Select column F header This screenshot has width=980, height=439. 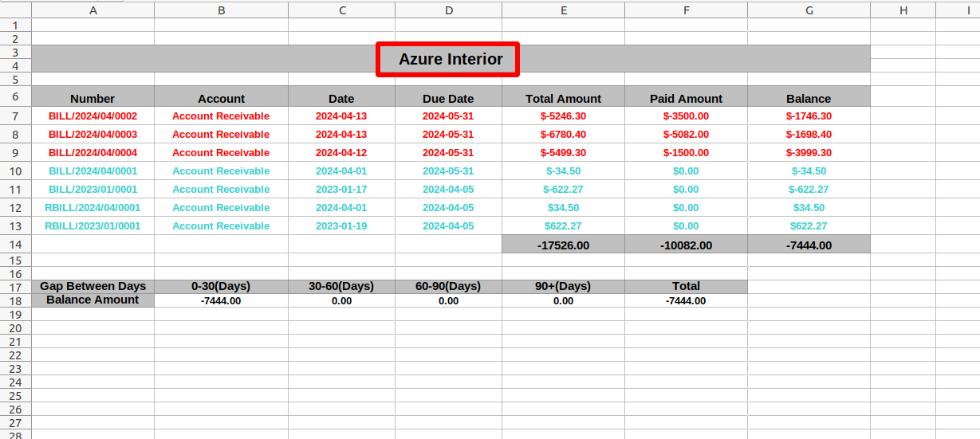(x=686, y=10)
